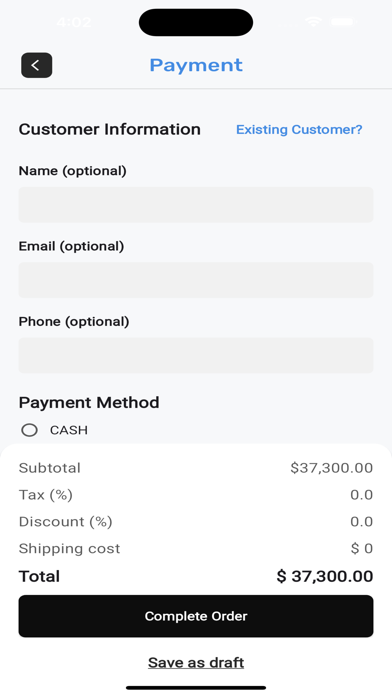
Task: Click the Discount (%) value 0.0
Action: click(x=361, y=521)
